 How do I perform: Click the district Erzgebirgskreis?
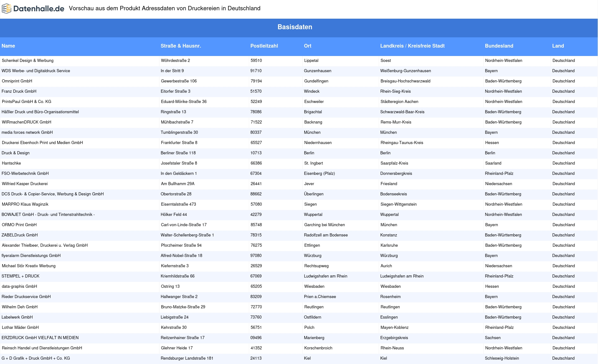394,338
